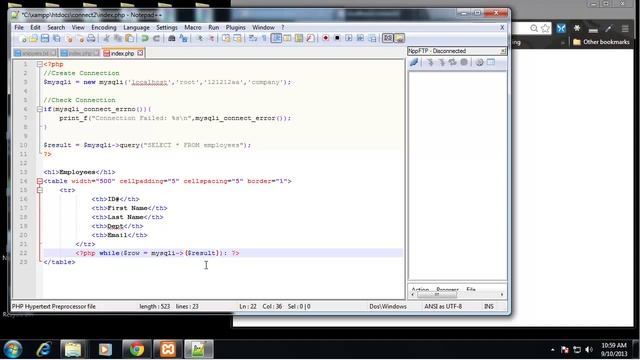Image resolution: width=640 pixels, height=360 pixels.
Task: Close NppFTP panel with its X
Action: (502, 51)
